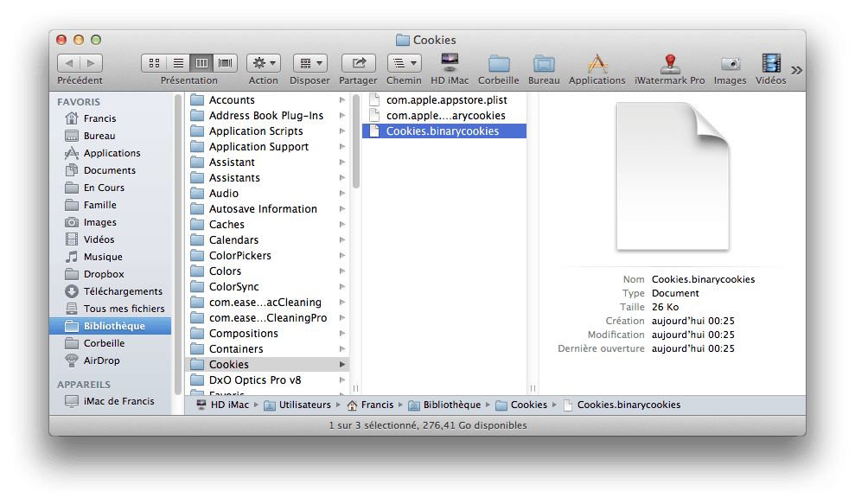This screenshot has width=855, height=504.
Task: Show more toolbar items with the chevron
Action: point(797,70)
